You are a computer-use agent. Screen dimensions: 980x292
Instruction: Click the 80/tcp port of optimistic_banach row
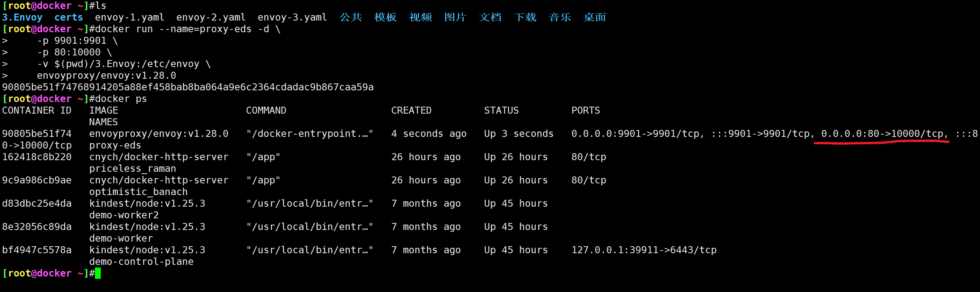click(589, 180)
